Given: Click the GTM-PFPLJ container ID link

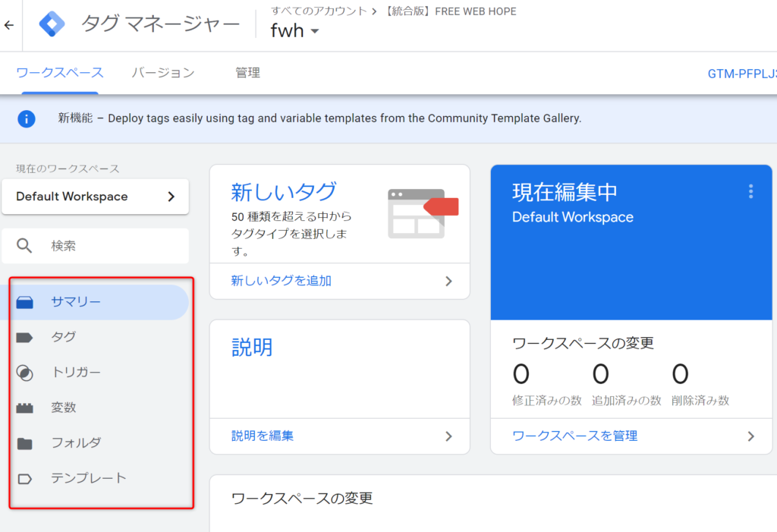Looking at the screenshot, I should 742,74.
